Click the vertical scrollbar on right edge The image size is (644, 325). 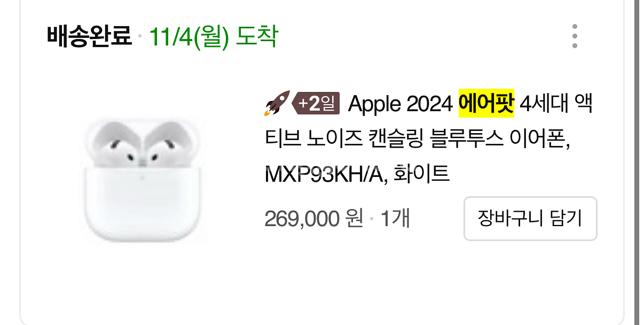636,162
